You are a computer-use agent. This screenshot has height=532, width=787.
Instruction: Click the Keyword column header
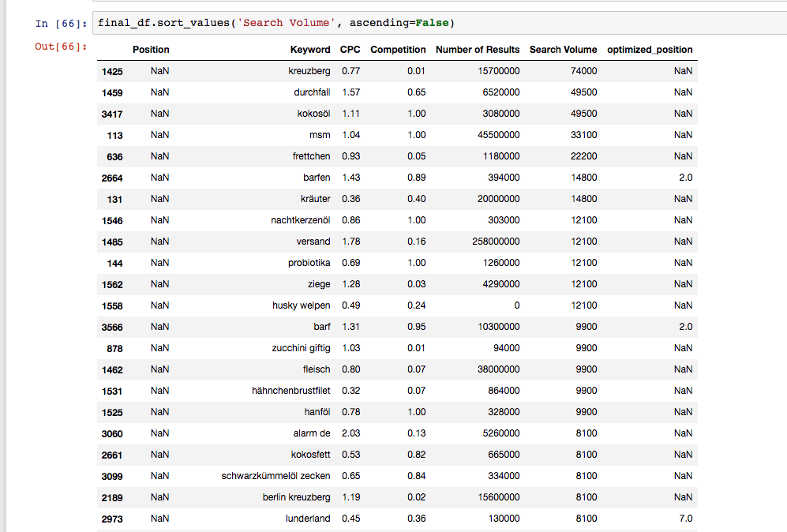click(310, 50)
